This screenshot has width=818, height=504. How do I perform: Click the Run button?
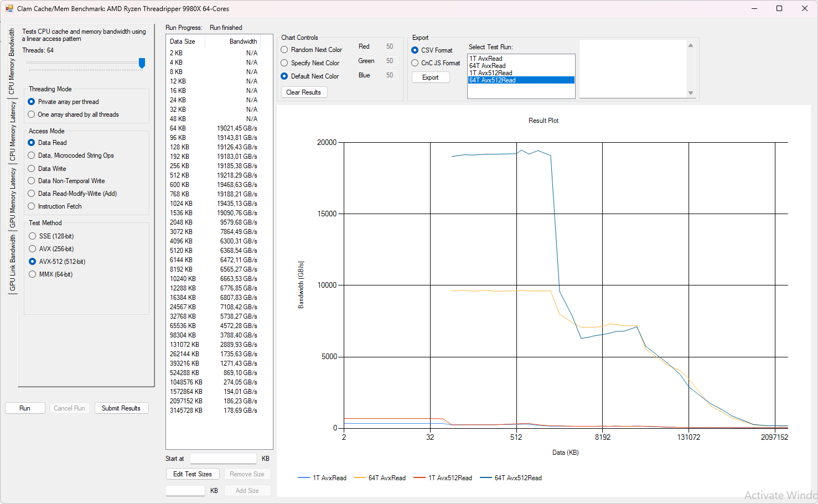click(x=25, y=408)
